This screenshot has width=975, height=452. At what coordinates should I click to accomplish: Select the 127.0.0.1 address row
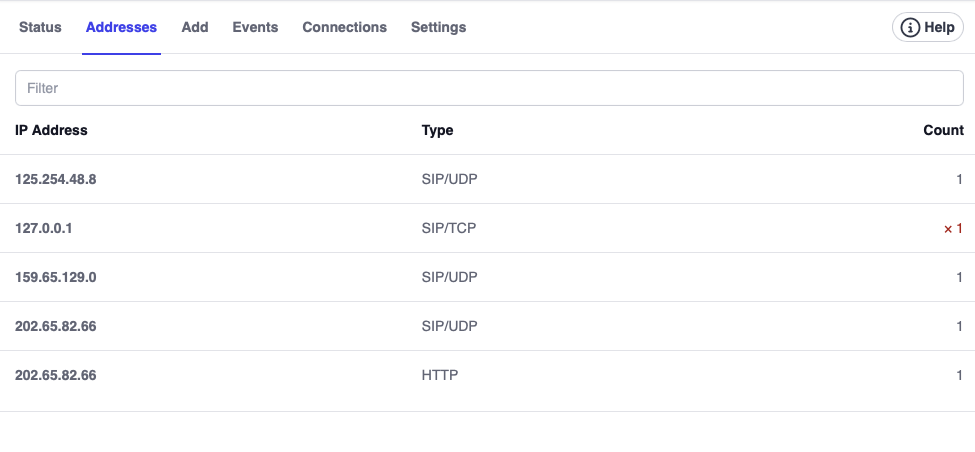(44, 229)
